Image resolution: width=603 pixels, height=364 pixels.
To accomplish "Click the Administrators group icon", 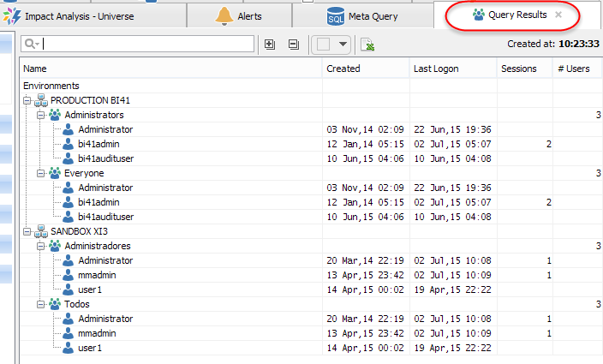I will coord(55,115).
